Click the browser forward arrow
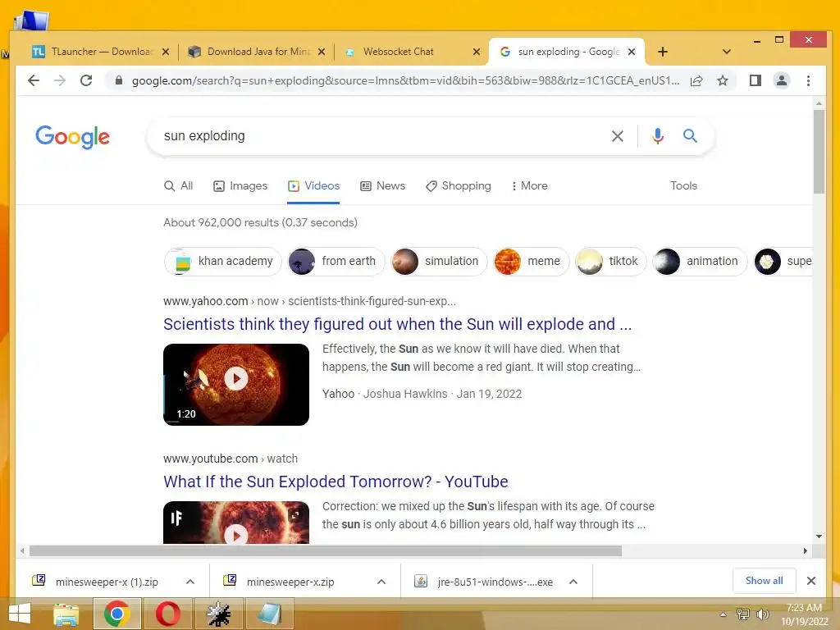Screen dimensions: 840x630 tap(60, 81)
